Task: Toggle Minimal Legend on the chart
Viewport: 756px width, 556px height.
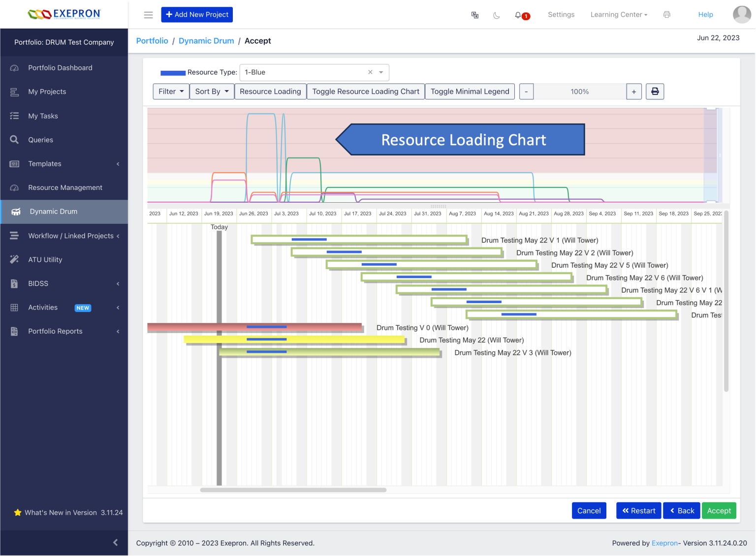Action: [x=470, y=91]
